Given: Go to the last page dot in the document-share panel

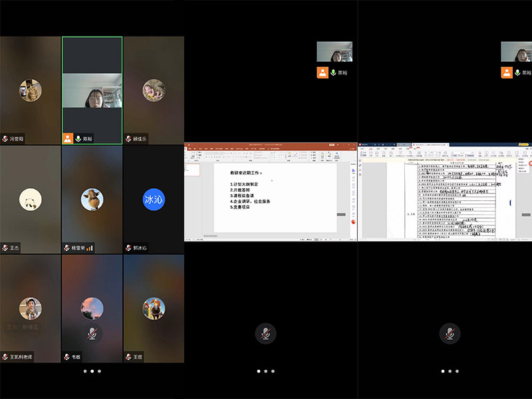Looking at the screenshot, I should pyautogui.click(x=457, y=371).
